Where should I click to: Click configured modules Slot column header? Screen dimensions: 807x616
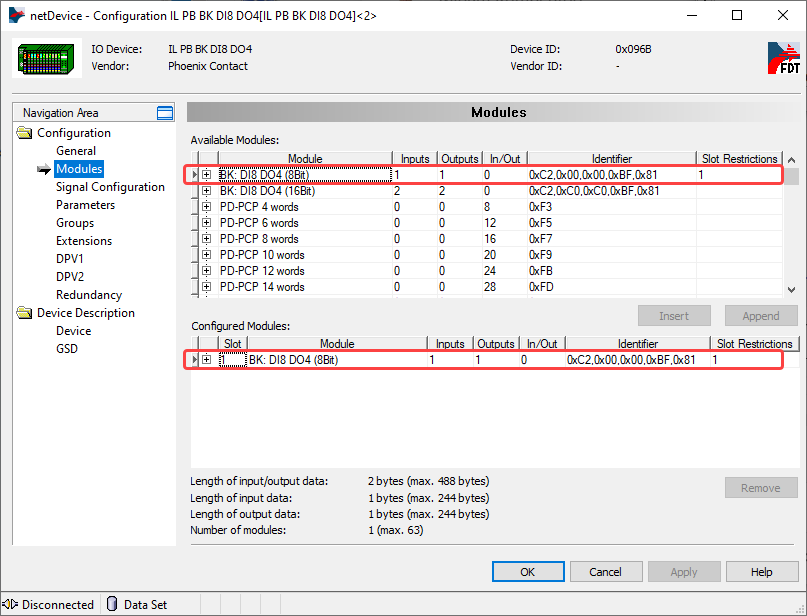tap(233, 343)
